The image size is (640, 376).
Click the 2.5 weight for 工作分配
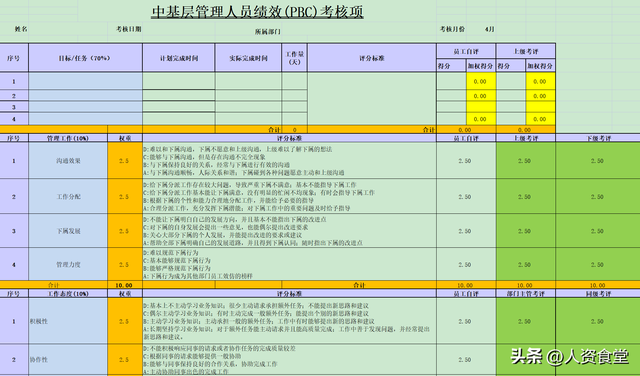click(125, 196)
